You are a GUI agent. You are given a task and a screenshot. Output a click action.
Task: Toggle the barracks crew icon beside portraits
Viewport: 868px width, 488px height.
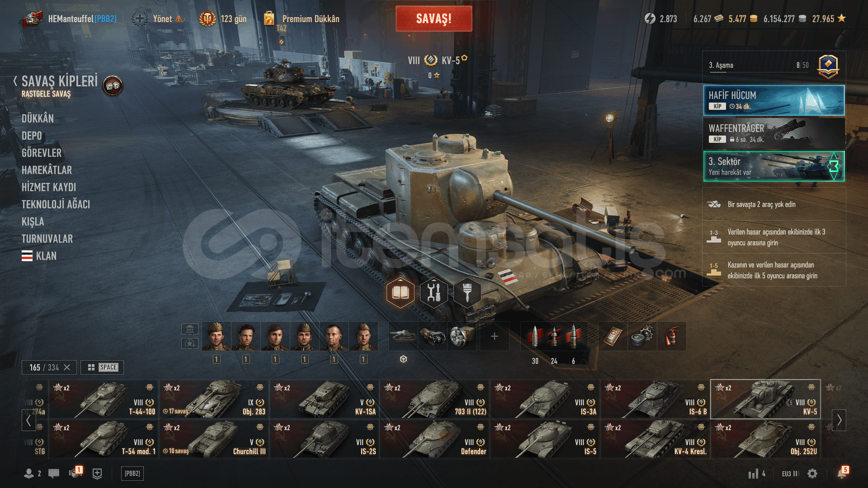(x=190, y=329)
